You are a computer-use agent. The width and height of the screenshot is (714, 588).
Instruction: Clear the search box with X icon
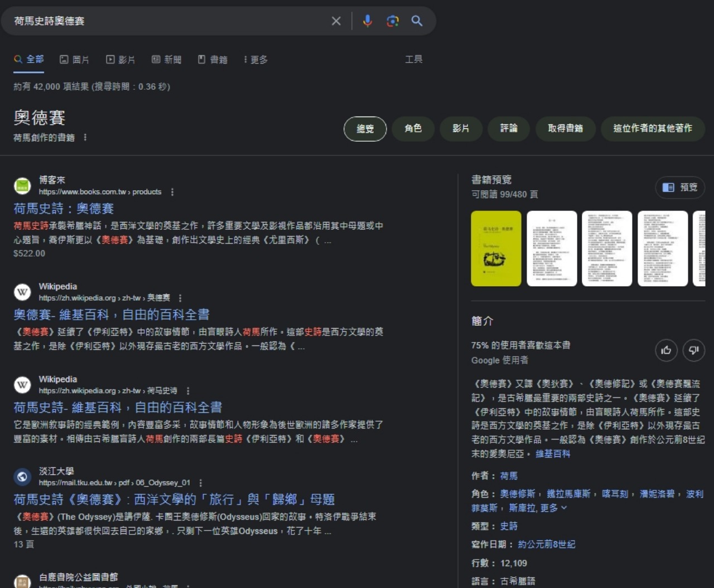click(x=336, y=21)
